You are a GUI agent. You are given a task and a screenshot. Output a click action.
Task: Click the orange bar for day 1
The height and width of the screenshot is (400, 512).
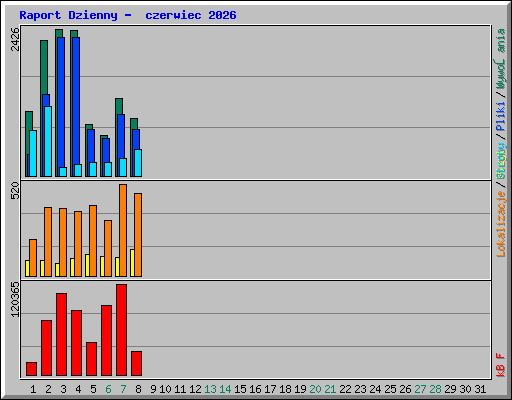tap(33, 258)
